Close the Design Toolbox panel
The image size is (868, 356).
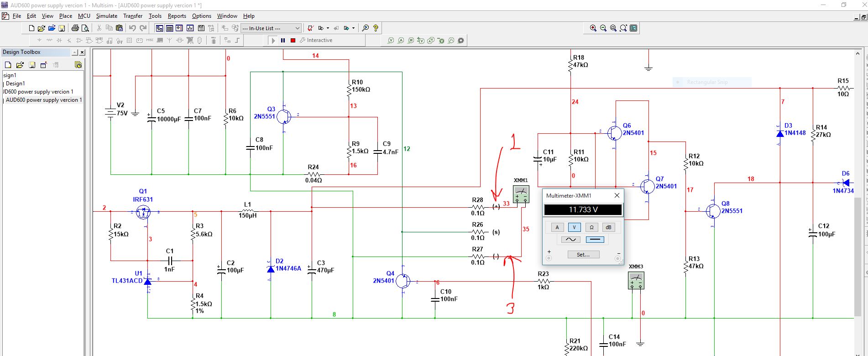tap(82, 52)
